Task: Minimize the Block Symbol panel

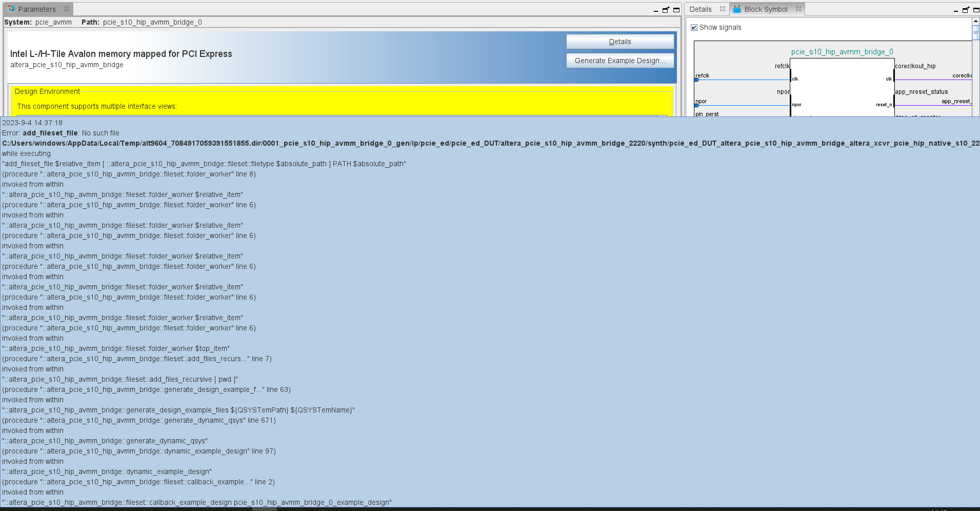Action: pyautogui.click(x=955, y=10)
